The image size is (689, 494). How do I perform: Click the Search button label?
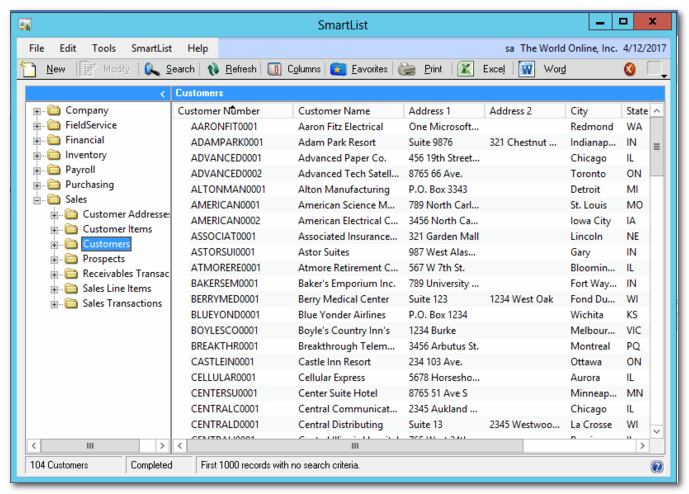[x=180, y=69]
